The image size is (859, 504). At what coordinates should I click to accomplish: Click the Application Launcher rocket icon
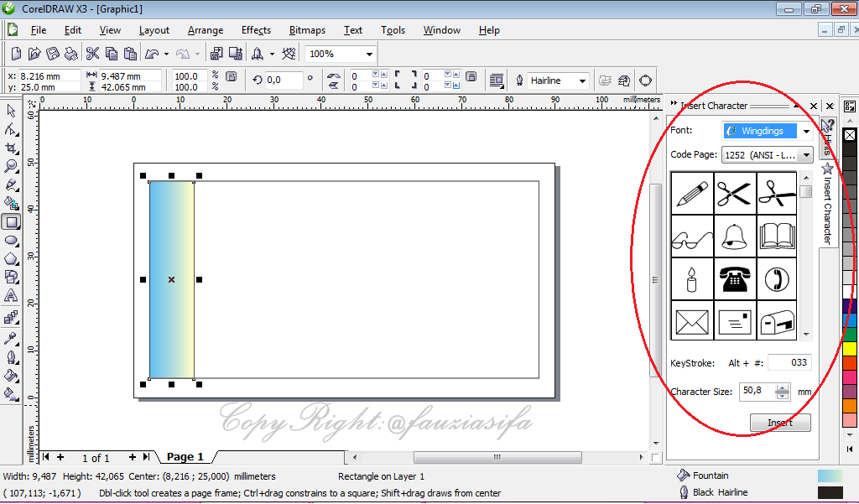tap(258, 53)
